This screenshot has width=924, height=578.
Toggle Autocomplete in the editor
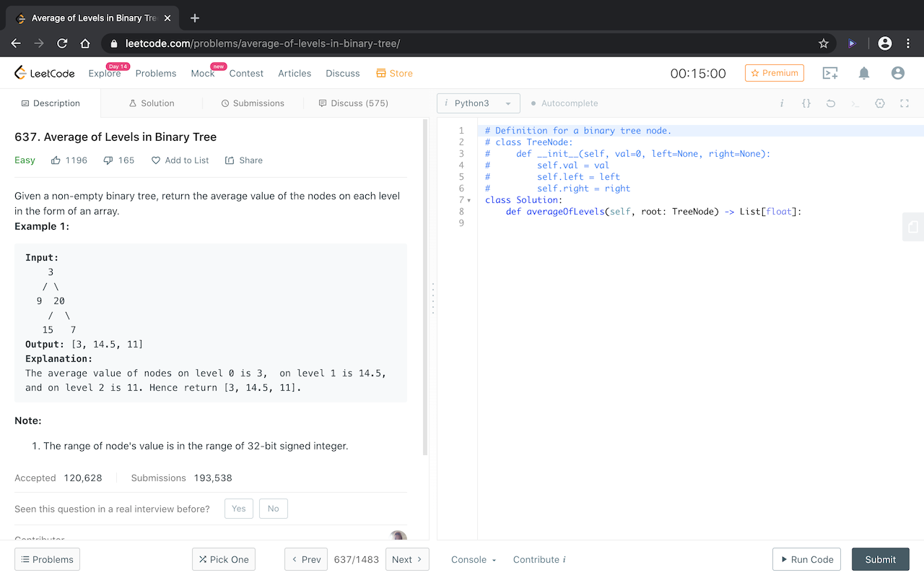click(565, 103)
